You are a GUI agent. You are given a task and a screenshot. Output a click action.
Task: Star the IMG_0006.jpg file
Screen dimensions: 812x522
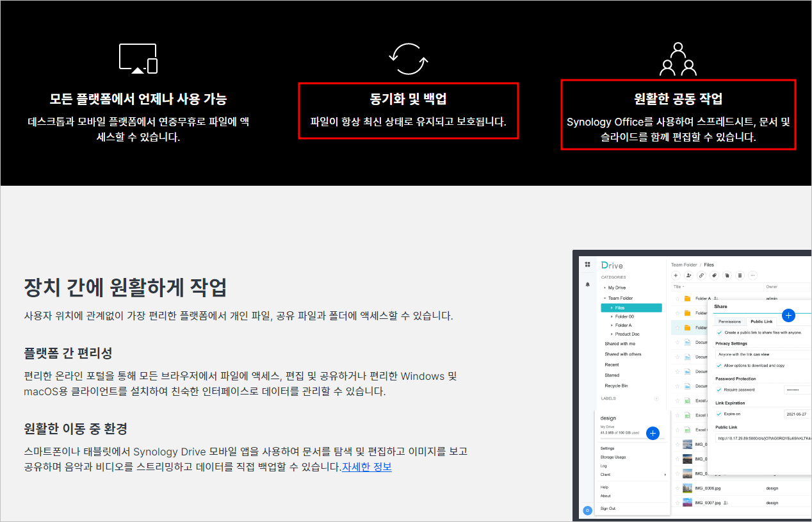click(678, 488)
